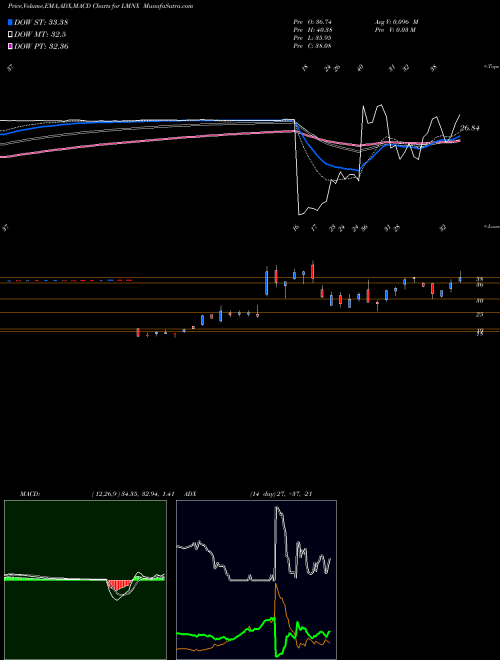The height and width of the screenshot is (660, 500).
Task: Click the price axis label 25
Action: (x=479, y=314)
